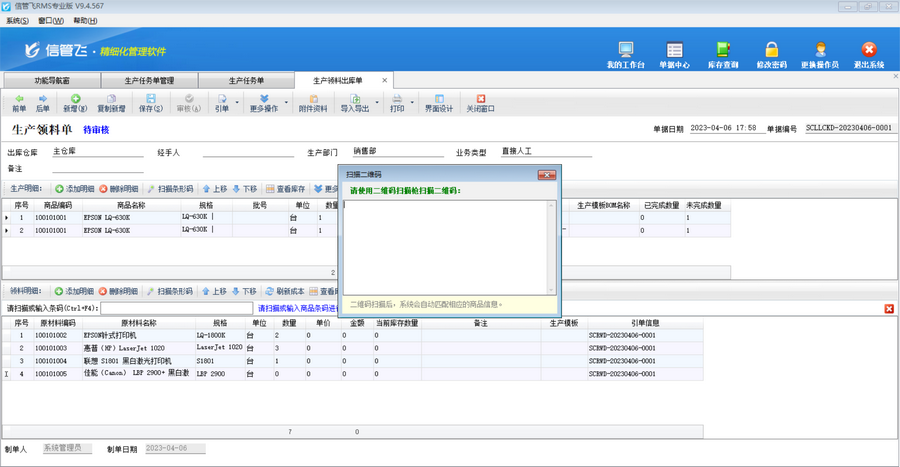Click 保存 save icon in toolbar

(150, 103)
